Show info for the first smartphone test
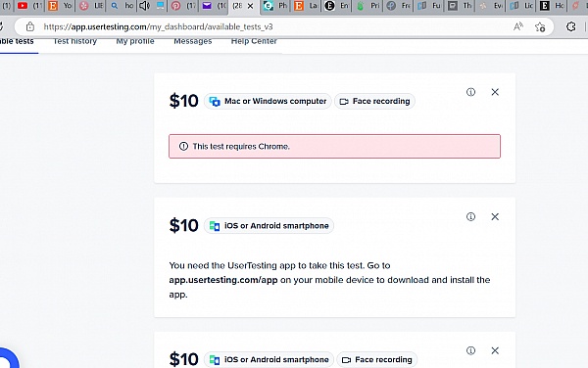 (x=470, y=216)
